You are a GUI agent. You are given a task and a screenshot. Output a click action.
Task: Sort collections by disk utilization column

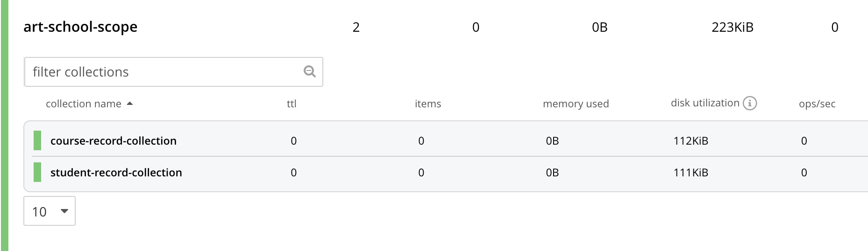704,103
